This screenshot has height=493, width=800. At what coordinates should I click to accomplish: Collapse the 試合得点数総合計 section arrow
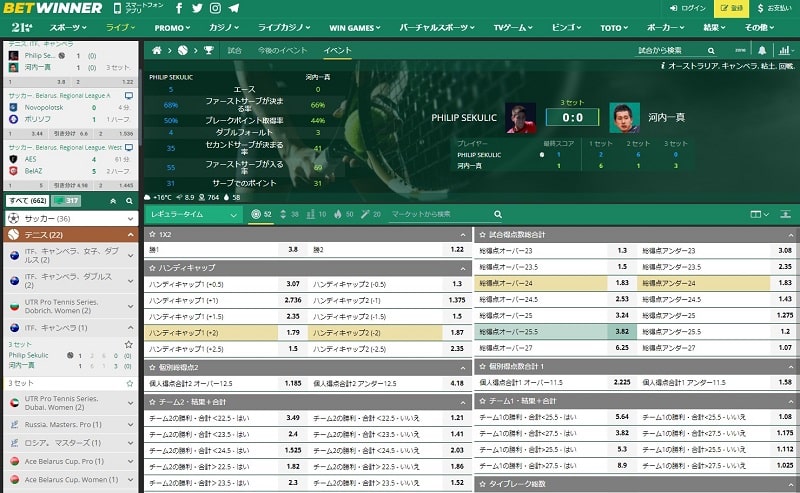click(x=792, y=235)
